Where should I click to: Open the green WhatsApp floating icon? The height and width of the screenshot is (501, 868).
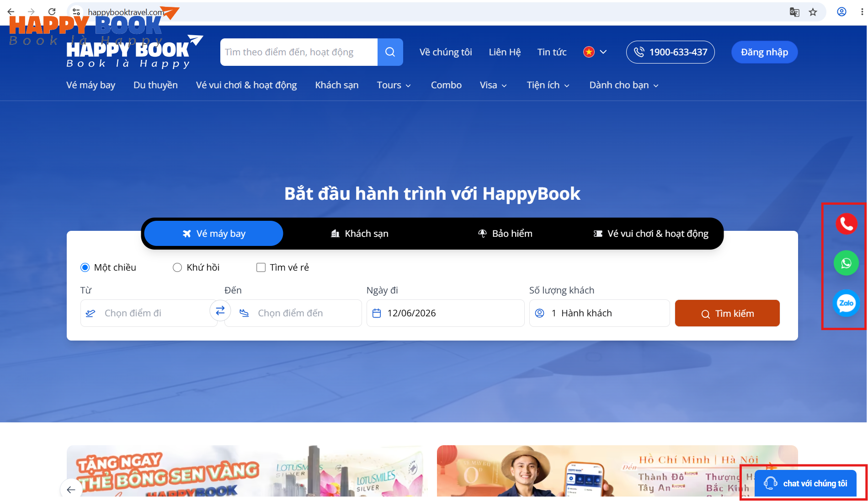846,263
